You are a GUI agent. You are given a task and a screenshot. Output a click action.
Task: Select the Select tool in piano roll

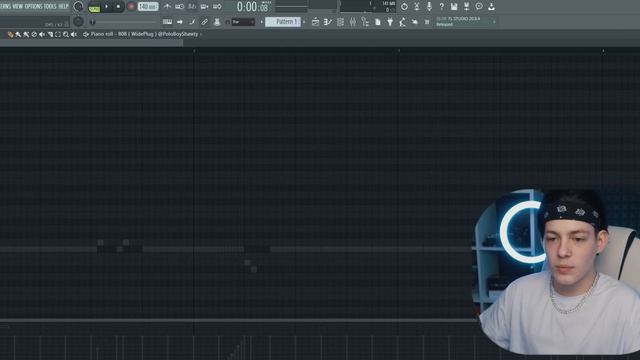58,35
